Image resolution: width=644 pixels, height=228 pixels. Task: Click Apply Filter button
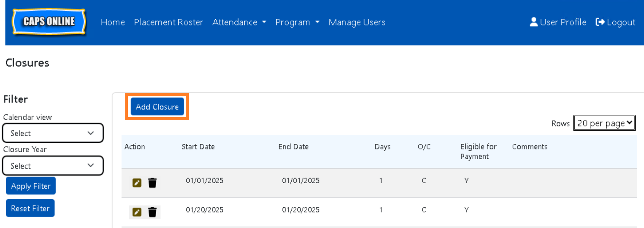(31, 186)
